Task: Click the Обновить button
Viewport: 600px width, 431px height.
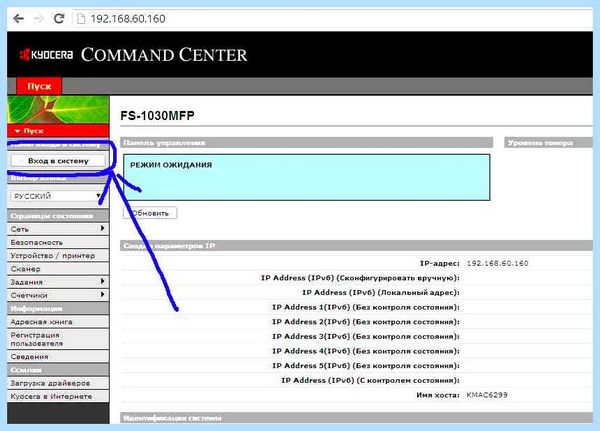Action: point(150,213)
